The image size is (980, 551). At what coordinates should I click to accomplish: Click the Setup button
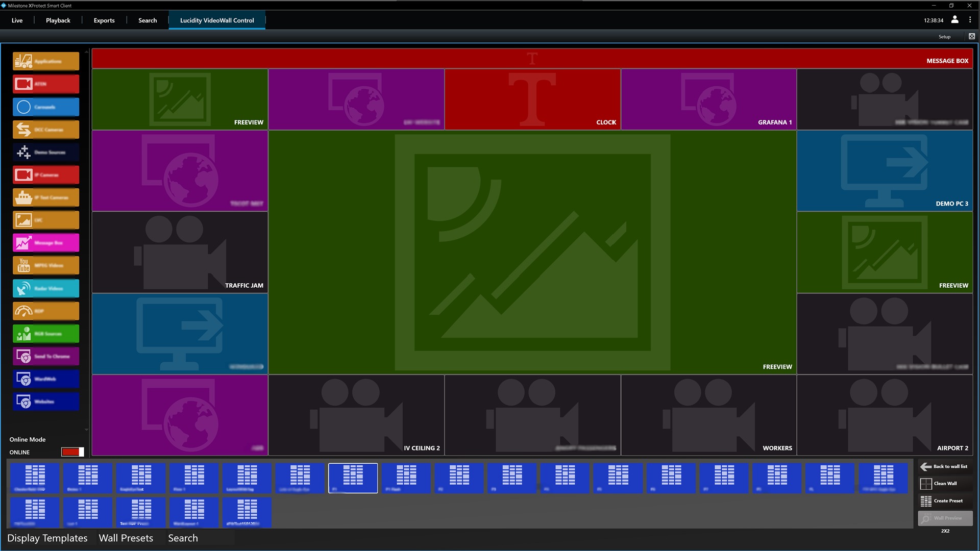(x=944, y=37)
